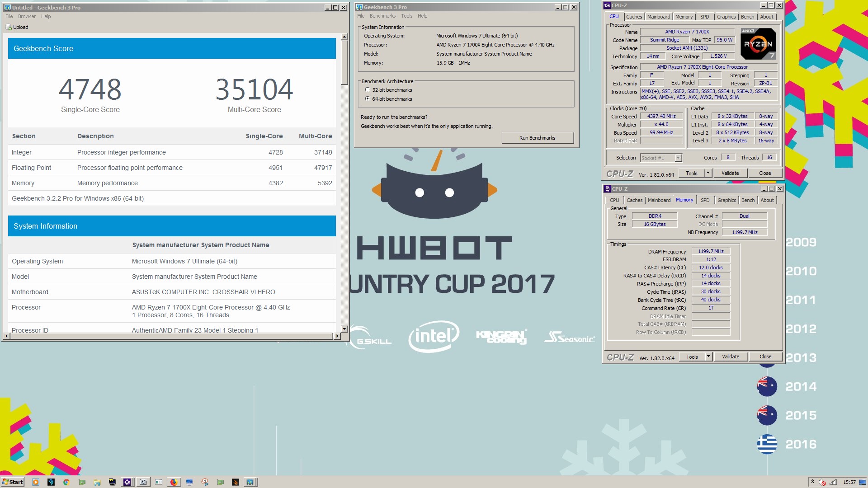Click Tools button in lower CPU-Z window
This screenshot has width=868, height=488.
point(692,357)
